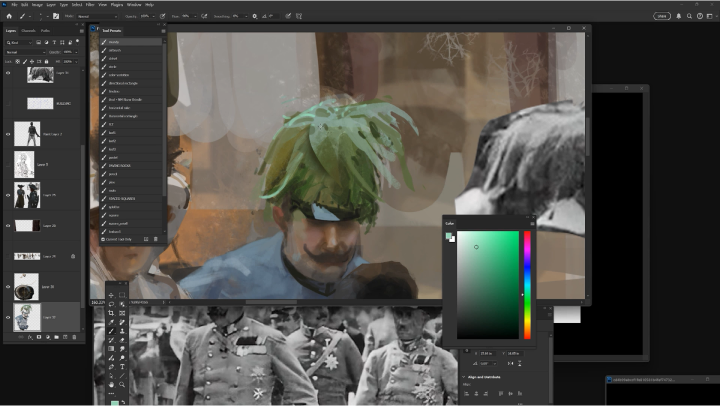The height and width of the screenshot is (406, 720).
Task: Open notifications bell icon
Action: coord(679,16)
